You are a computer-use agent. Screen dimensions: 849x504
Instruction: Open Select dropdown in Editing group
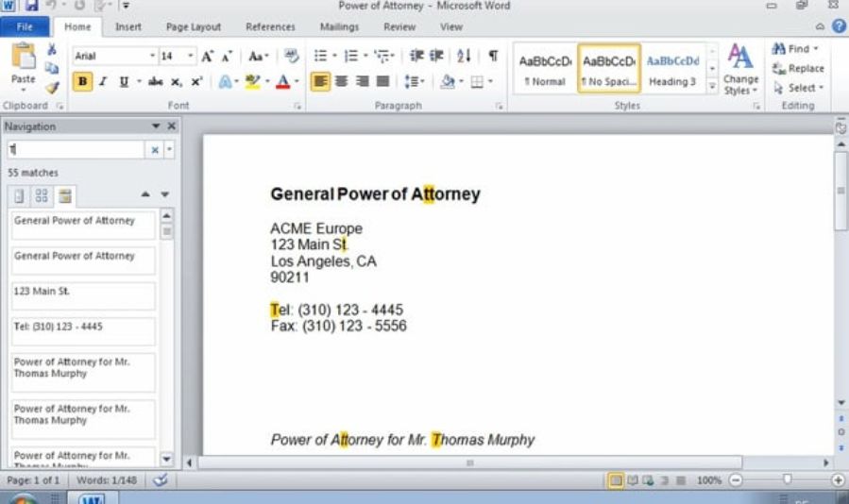798,88
